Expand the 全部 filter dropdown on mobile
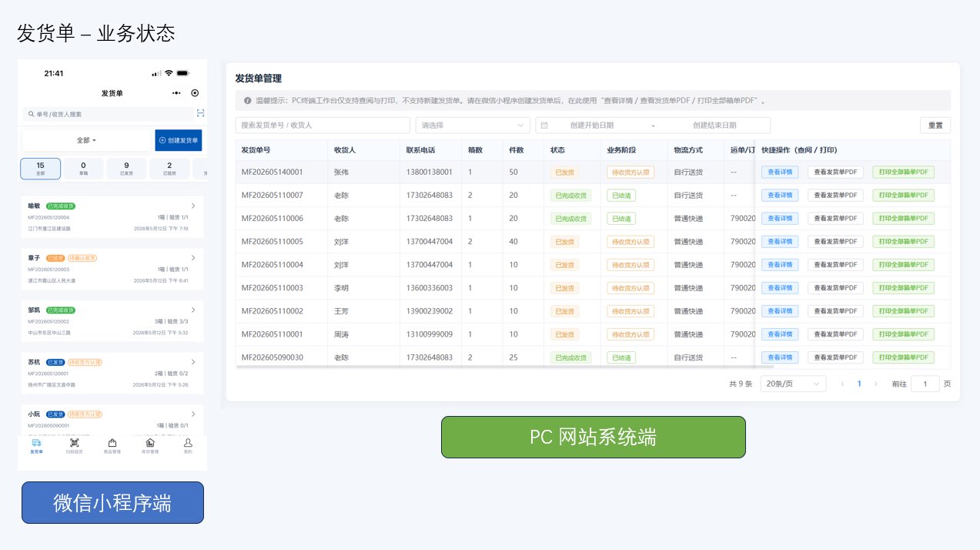The width and height of the screenshot is (980, 550). click(87, 140)
